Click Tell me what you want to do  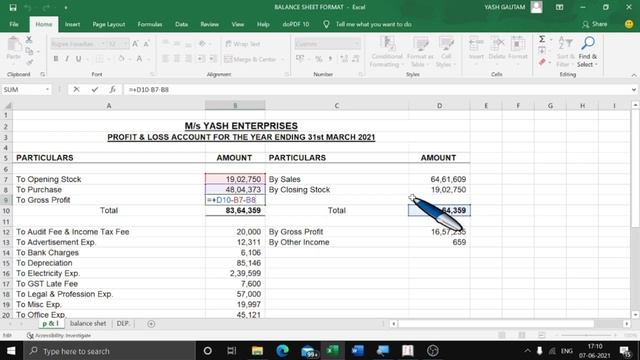373,24
